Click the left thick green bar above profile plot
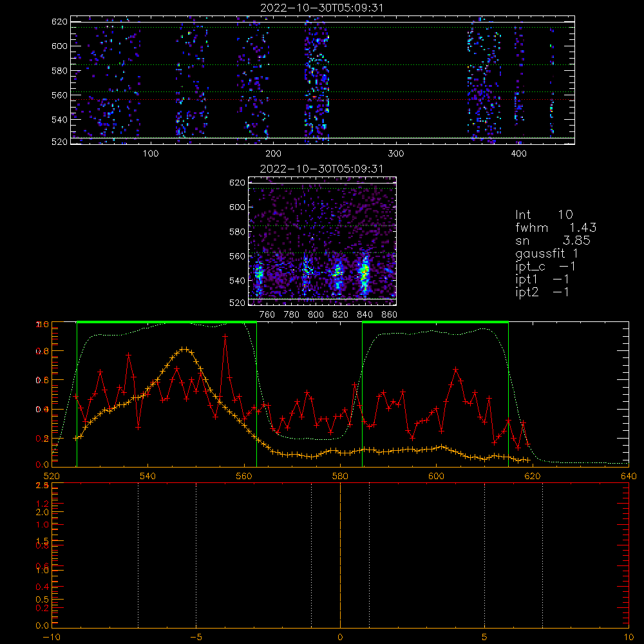Viewport: 644px width, 644px height. click(167, 322)
